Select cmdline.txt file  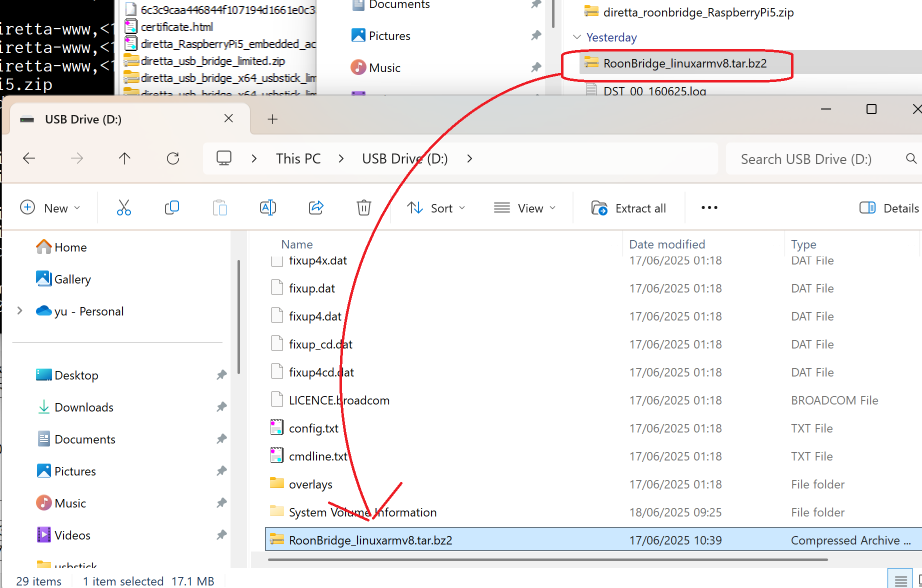318,456
